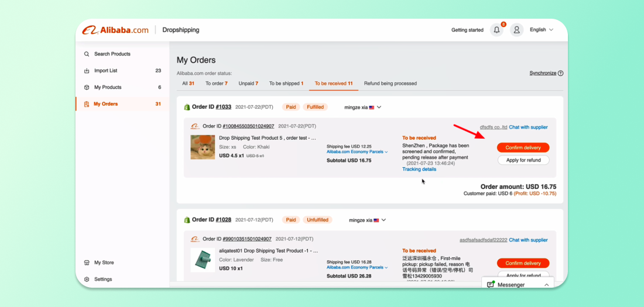Open Import List in sidebar

coord(122,71)
